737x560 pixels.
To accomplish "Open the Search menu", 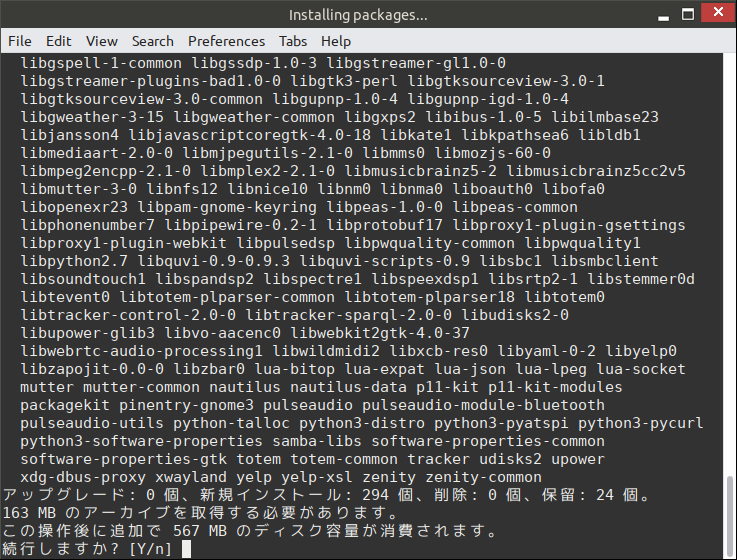I will click(153, 41).
